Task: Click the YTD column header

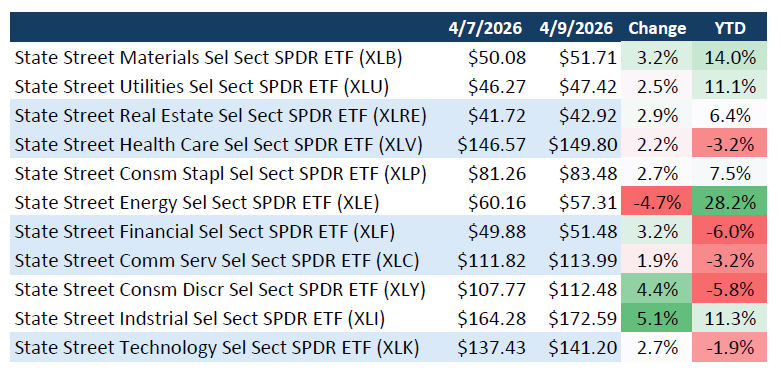Action: pos(729,28)
